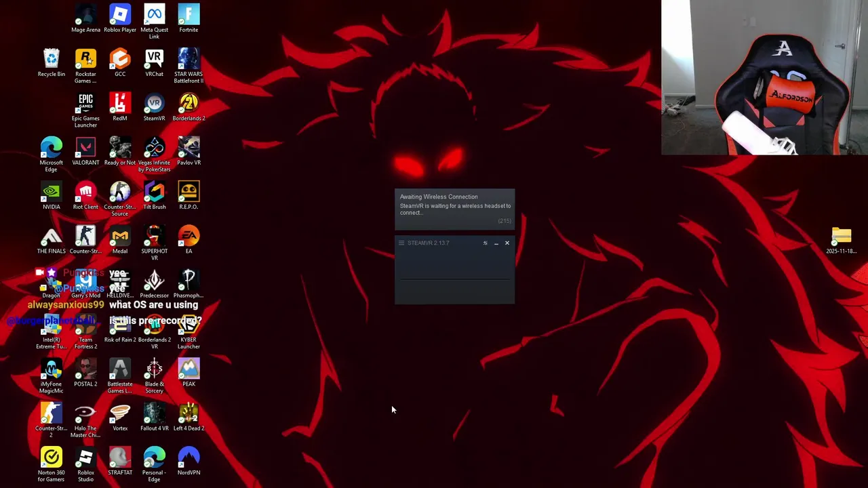Select the EA app icon
Screen dimensions: 868x488
tap(189, 240)
